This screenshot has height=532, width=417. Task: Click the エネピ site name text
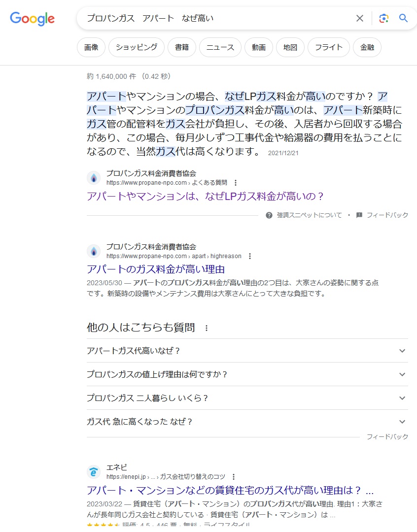(116, 467)
